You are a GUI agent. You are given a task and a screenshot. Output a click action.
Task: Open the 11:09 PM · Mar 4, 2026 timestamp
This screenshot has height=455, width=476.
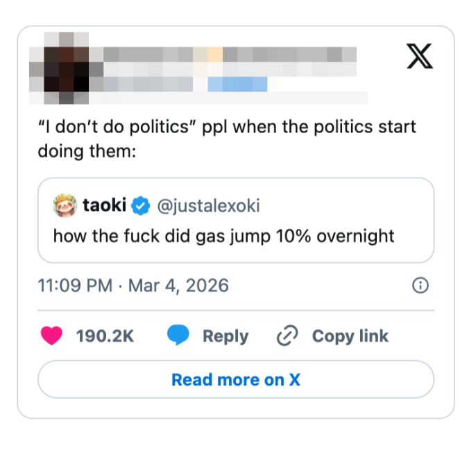pyautogui.click(x=133, y=285)
